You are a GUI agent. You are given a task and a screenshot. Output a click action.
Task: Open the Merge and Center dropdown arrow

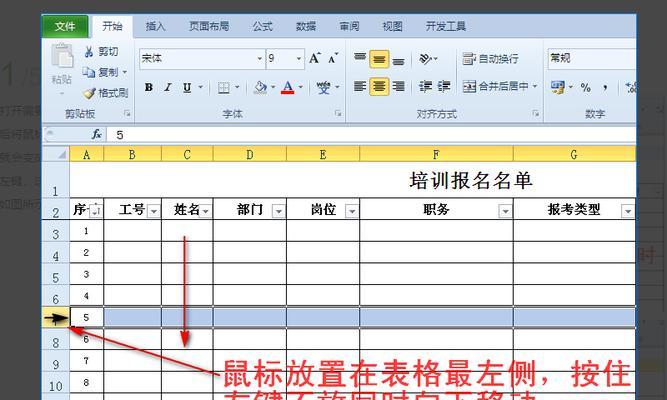point(535,86)
